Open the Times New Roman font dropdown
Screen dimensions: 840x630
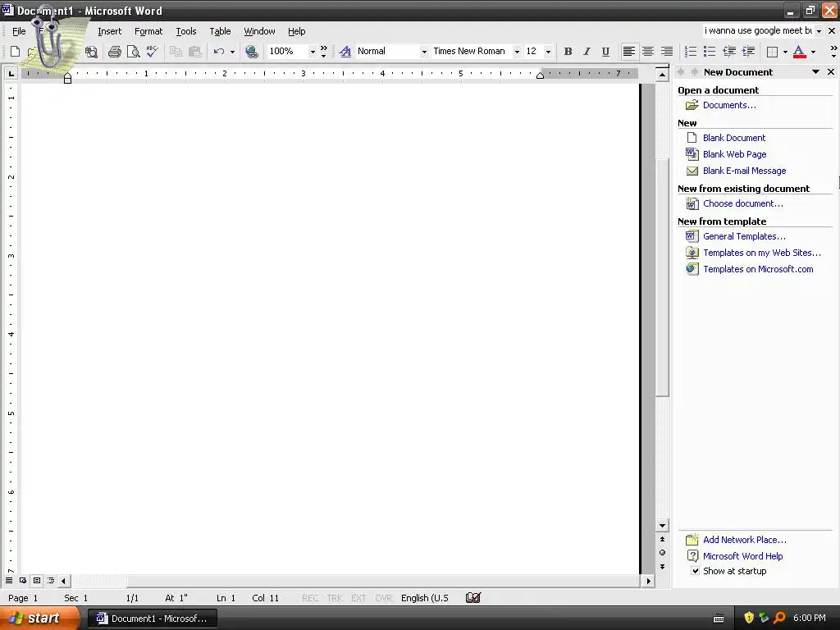(x=517, y=52)
